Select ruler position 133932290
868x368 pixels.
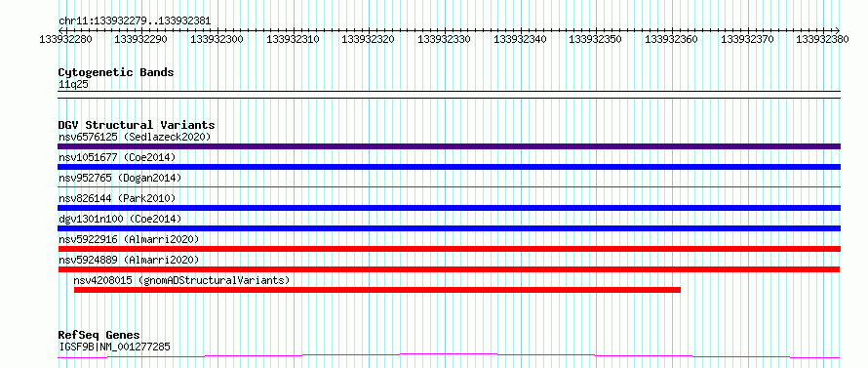pyautogui.click(x=141, y=39)
